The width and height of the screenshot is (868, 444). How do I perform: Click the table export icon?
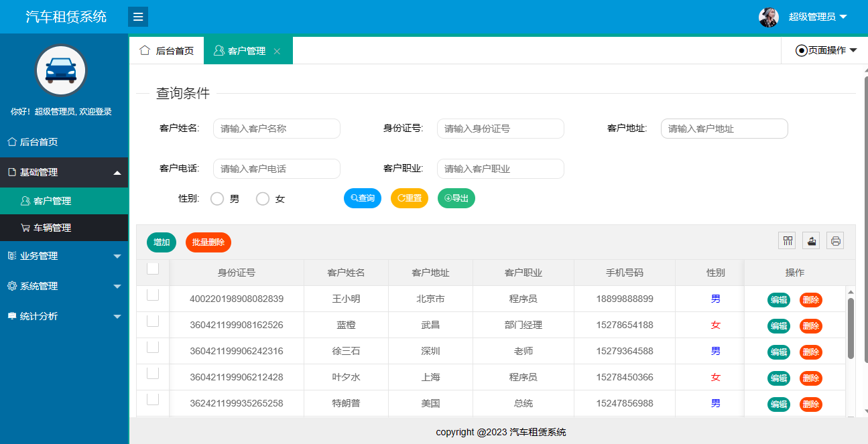tap(811, 241)
